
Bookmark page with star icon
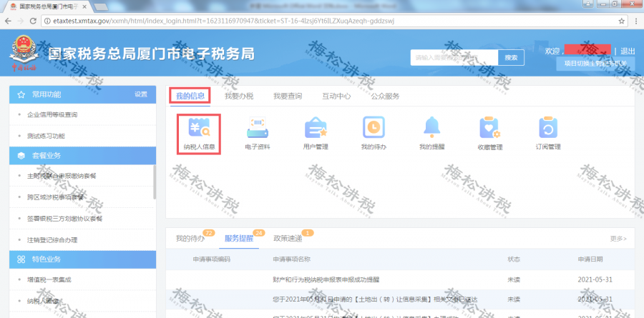(x=621, y=21)
